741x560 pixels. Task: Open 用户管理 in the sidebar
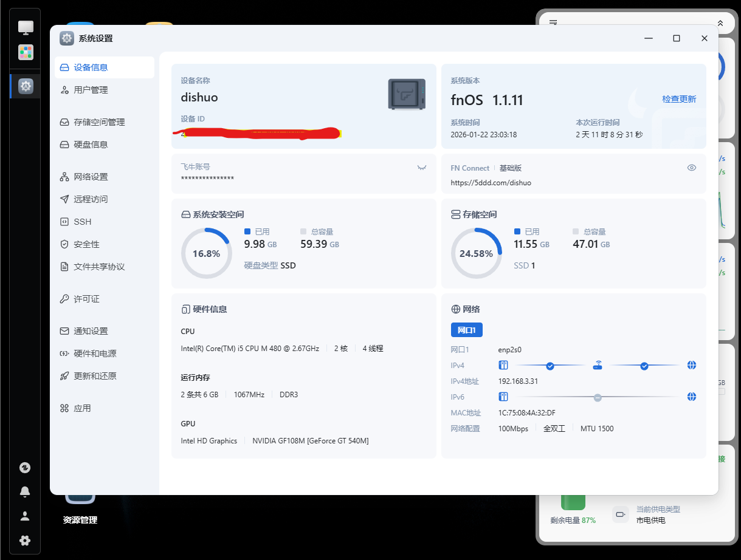pos(105,90)
